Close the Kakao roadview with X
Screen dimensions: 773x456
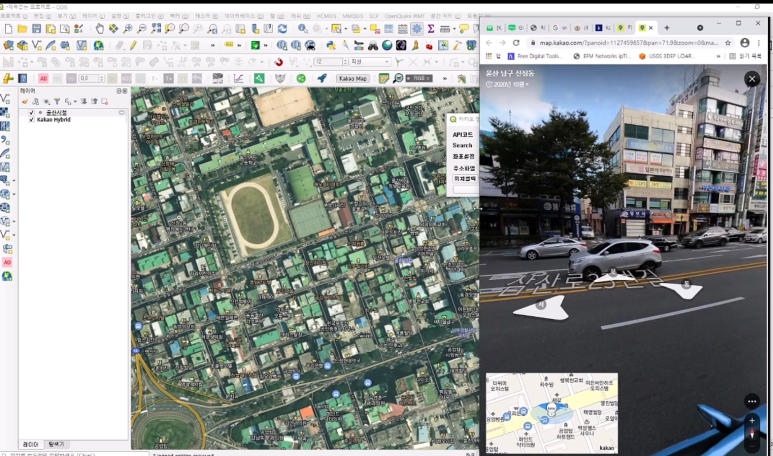click(x=752, y=79)
